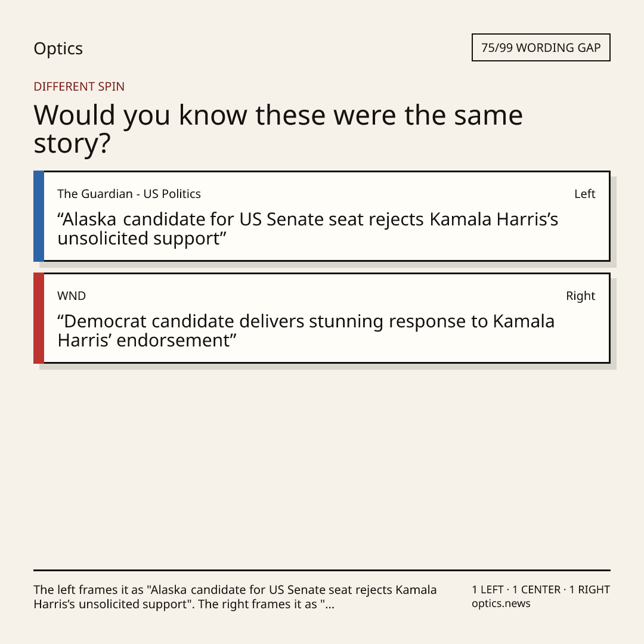Open The Guardian headline card

coord(322,216)
